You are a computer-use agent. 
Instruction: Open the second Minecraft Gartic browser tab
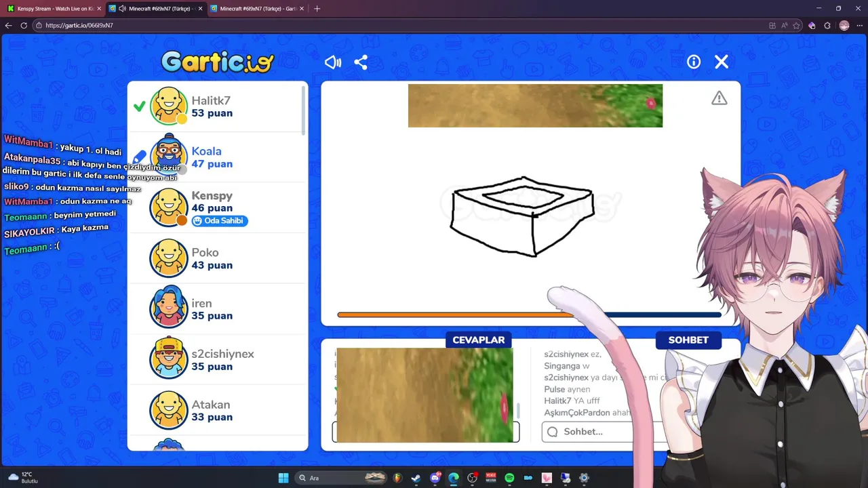point(258,9)
